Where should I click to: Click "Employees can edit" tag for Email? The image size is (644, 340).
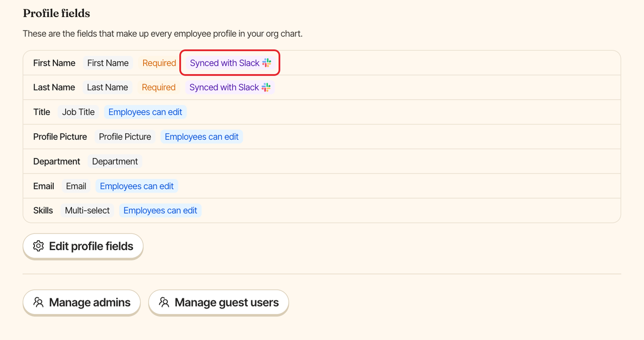click(x=137, y=186)
